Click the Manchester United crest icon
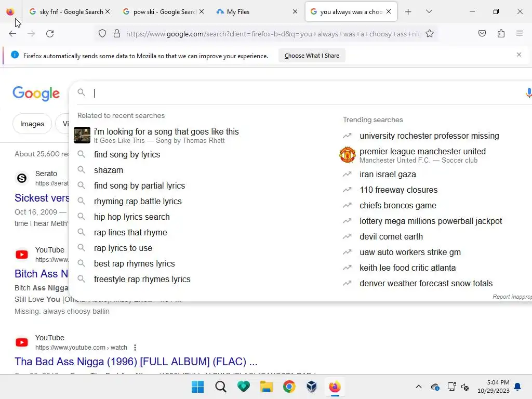Screen dimensions: 532x399 coord(348,155)
